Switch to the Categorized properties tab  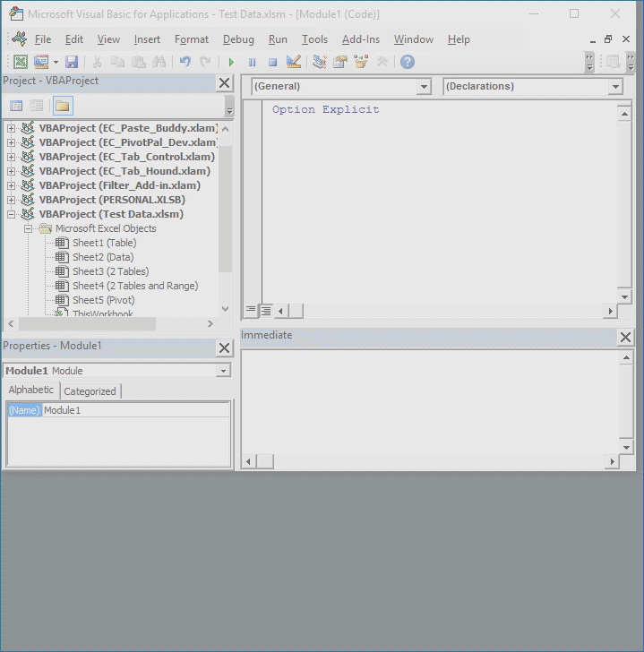tap(90, 391)
